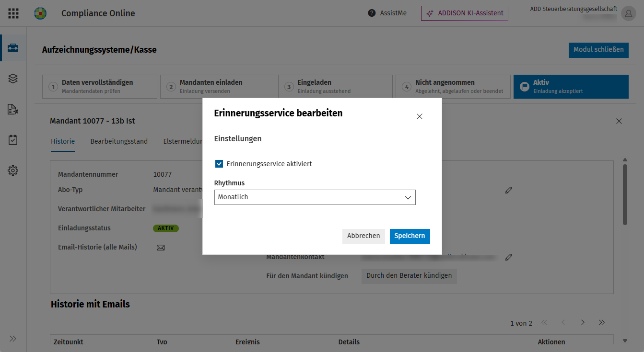
Task: Click the pencil icon next to Abo-Typ row
Action: [x=509, y=190]
